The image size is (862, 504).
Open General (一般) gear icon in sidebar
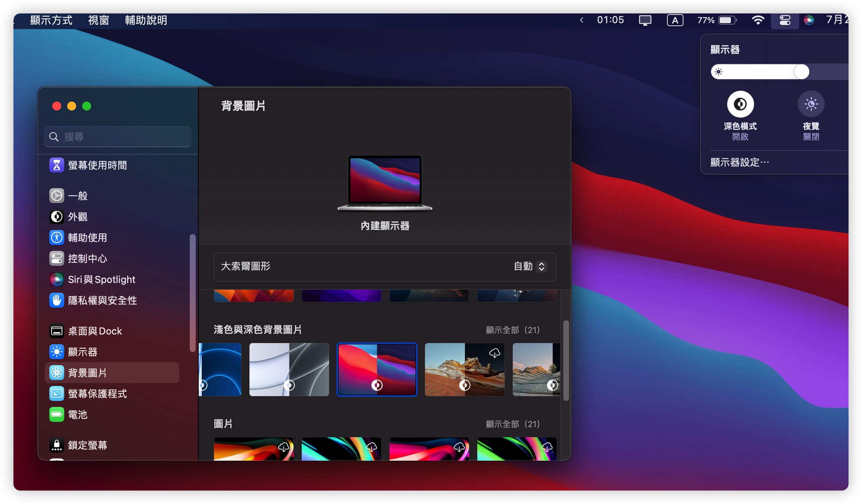tap(56, 196)
